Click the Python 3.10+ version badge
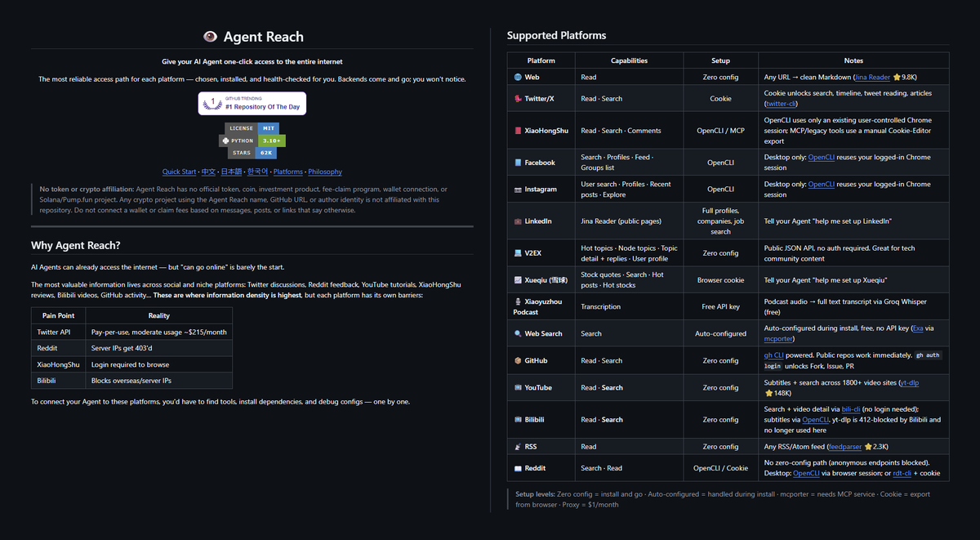This screenshot has height=540, width=980. click(252, 141)
